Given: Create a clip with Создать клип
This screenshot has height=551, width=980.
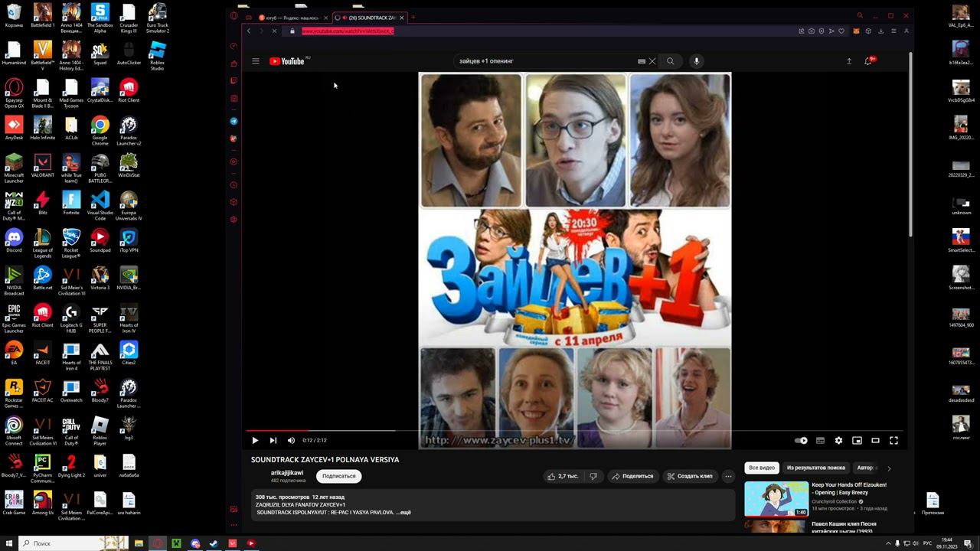Looking at the screenshot, I should (x=690, y=476).
